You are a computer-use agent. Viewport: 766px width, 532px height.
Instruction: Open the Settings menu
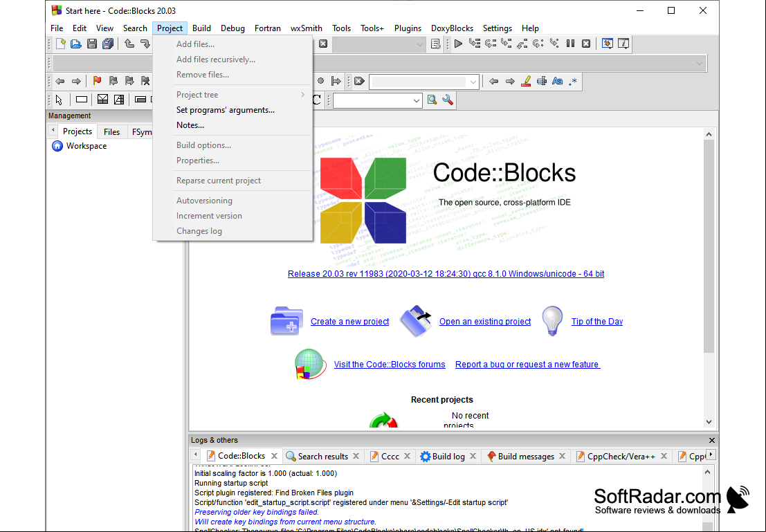498,28
